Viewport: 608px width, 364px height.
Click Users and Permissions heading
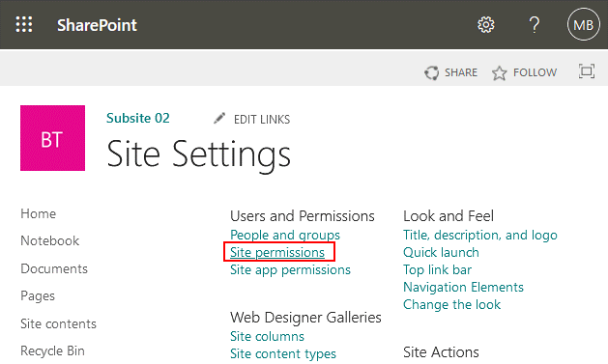tap(303, 216)
